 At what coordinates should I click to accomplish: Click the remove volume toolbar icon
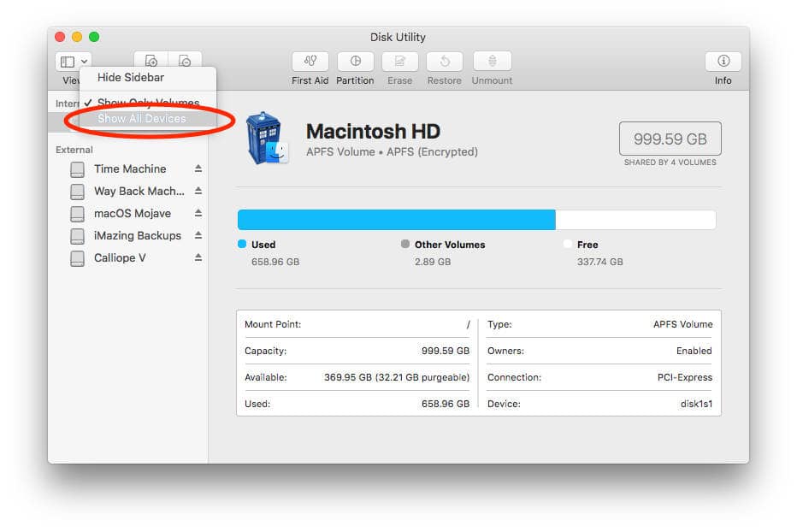pyautogui.click(x=185, y=61)
